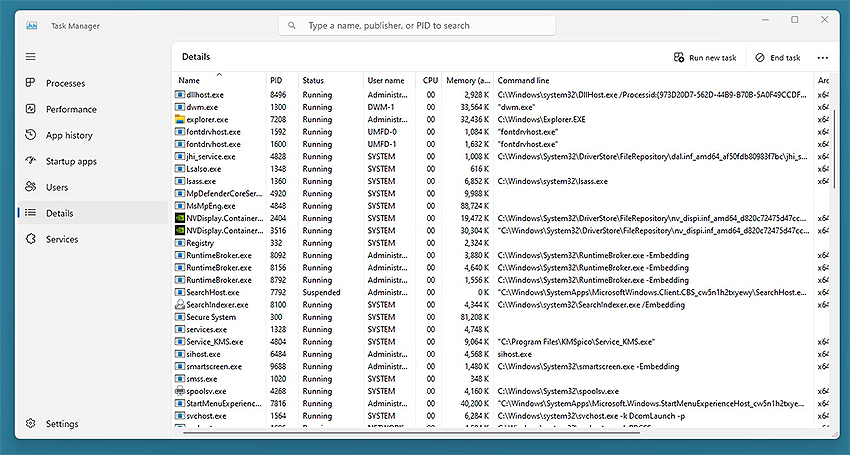
Task: Select the SearchHost.exe process
Action: coord(501,292)
